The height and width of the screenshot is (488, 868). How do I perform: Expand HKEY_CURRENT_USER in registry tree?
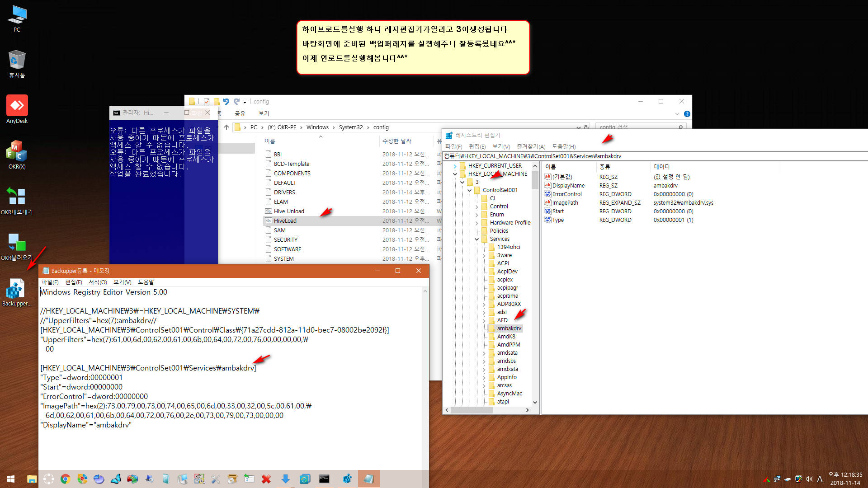tap(455, 166)
